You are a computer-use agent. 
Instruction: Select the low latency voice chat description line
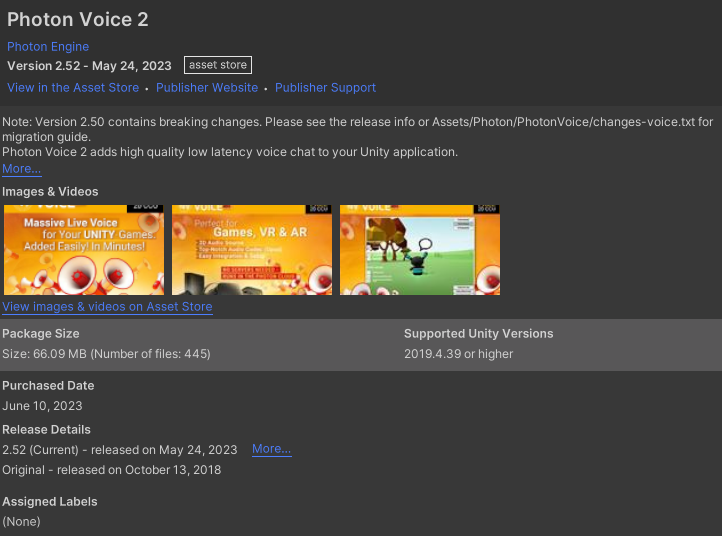pos(230,152)
